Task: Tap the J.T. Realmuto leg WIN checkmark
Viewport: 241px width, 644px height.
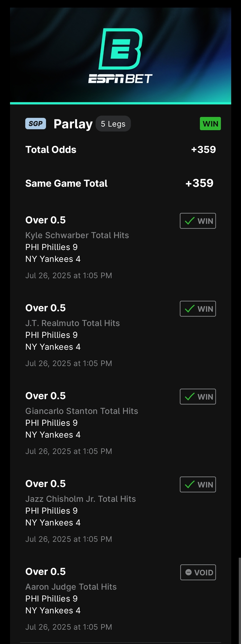Action: (190, 309)
